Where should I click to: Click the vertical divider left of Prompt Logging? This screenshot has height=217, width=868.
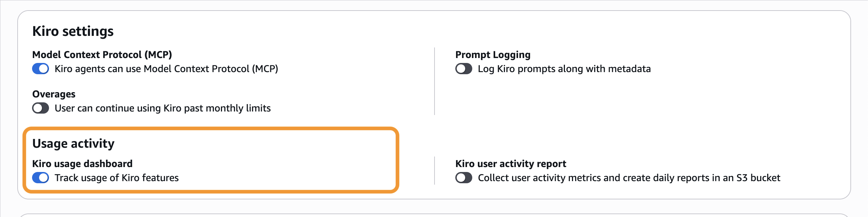(435, 81)
